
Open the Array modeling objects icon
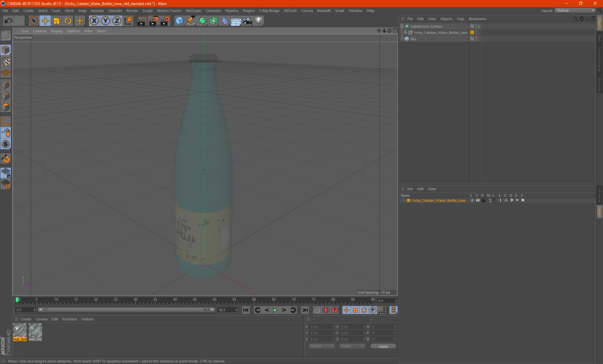click(214, 21)
